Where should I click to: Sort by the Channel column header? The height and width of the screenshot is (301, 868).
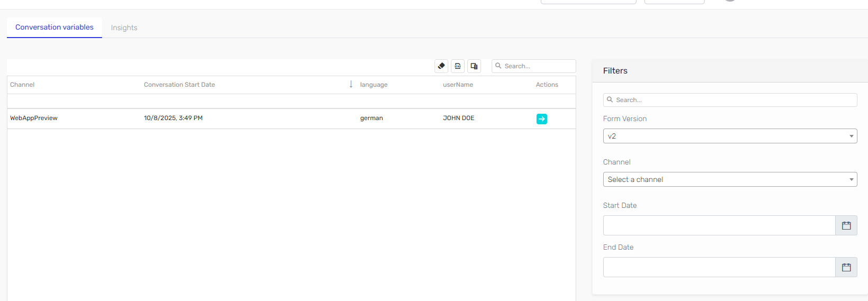22,85
